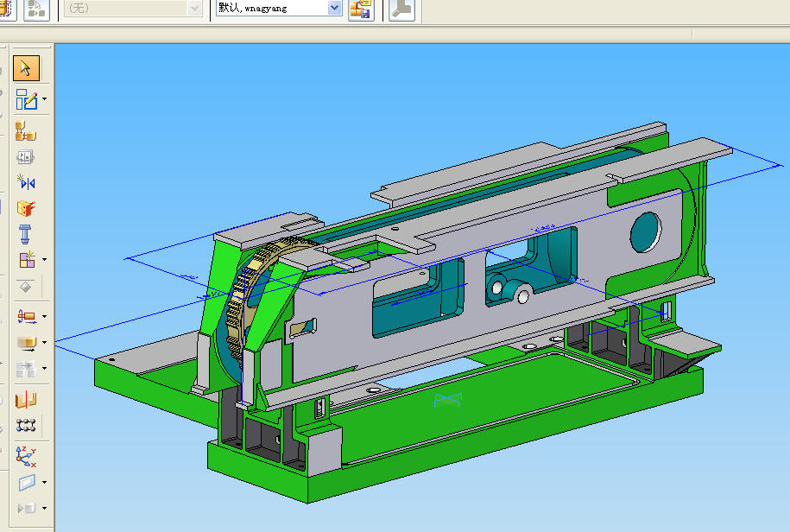Open the revolved feature flyout arrow
790x532 pixels.
44,316
